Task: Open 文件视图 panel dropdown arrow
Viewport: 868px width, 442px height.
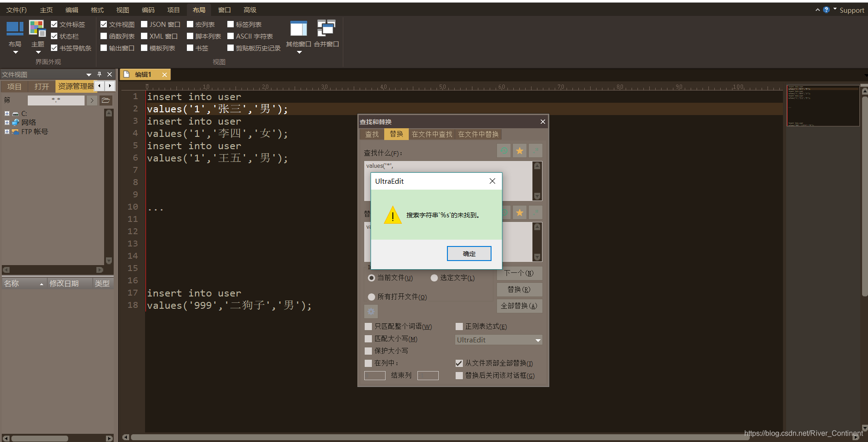Action: pos(89,75)
